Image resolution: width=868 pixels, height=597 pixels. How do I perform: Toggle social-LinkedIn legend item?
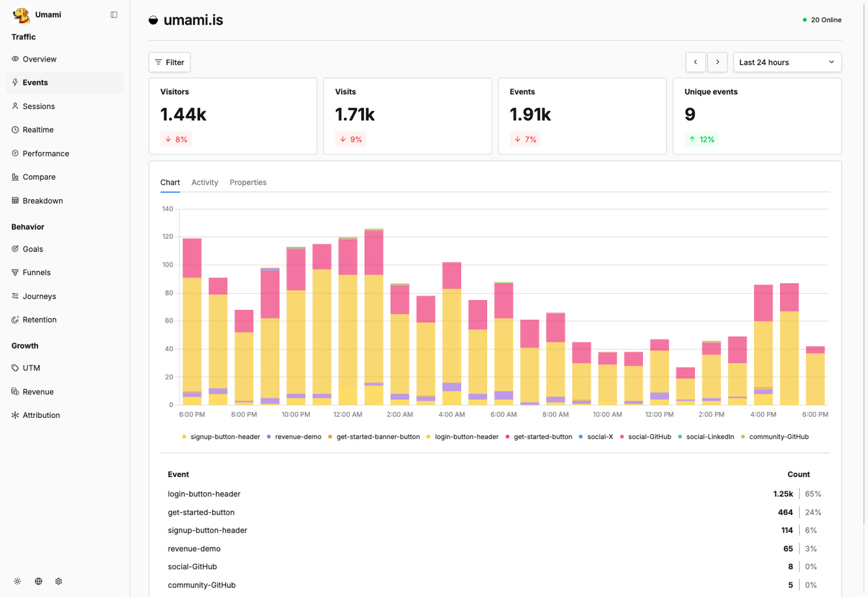706,437
